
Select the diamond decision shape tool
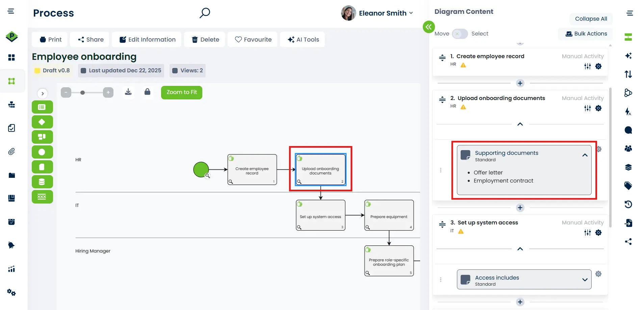coord(42,122)
